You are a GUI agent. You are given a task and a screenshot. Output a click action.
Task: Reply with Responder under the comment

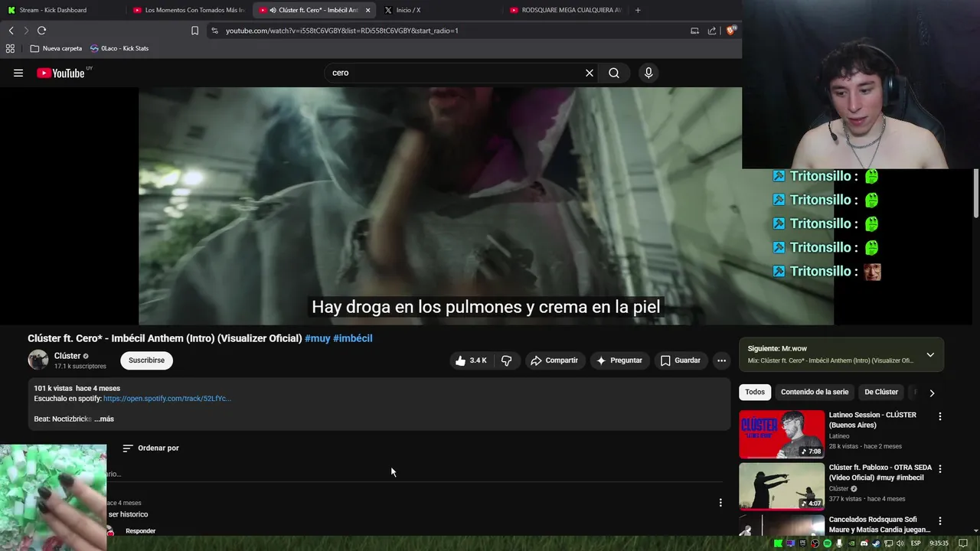140,531
